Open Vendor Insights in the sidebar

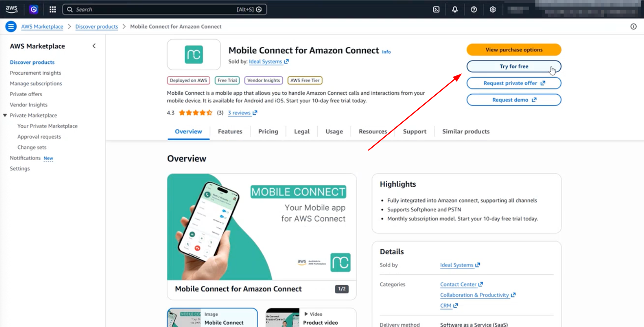coord(29,105)
